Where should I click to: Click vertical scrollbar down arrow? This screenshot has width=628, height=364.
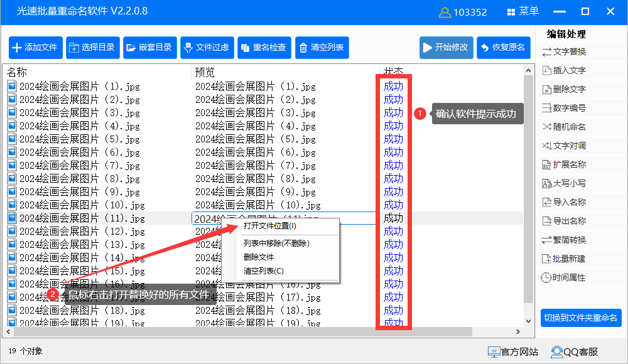529,321
